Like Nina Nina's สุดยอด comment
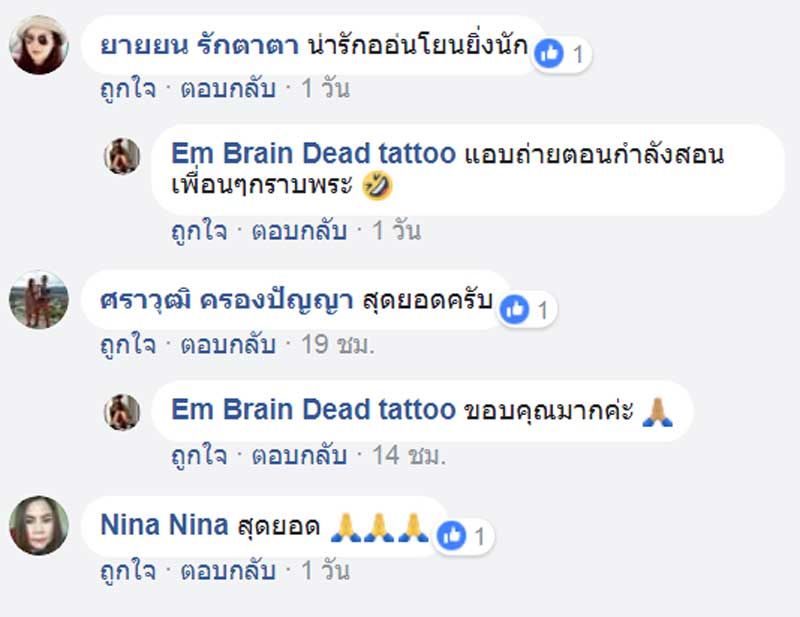The image size is (800, 617). (128, 571)
